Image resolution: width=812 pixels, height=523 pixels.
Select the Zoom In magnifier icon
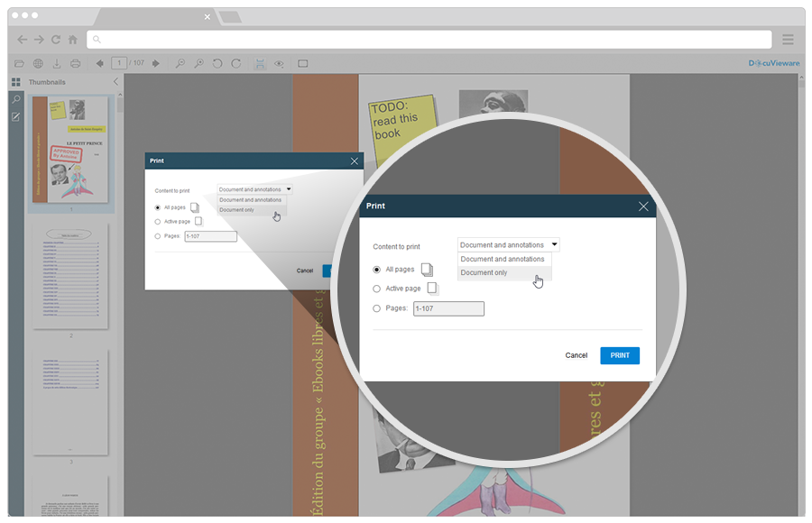[200, 63]
